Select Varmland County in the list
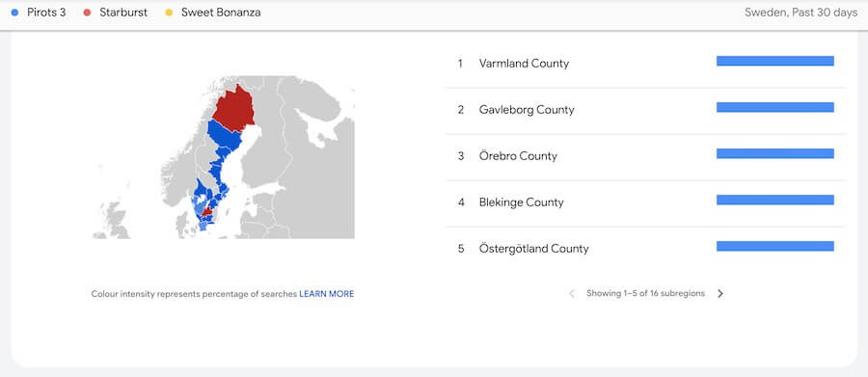The image size is (868, 377). [645, 63]
